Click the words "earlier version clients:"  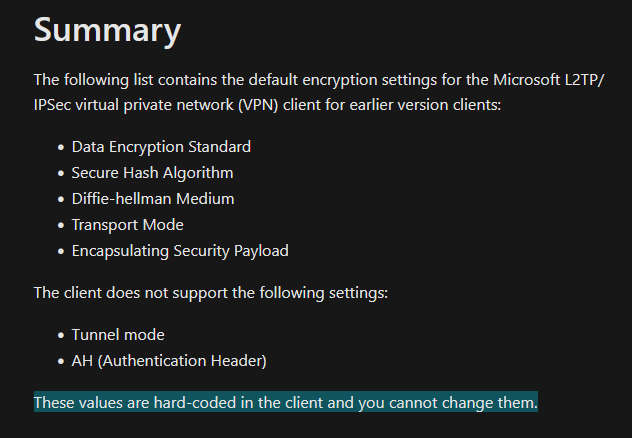(x=425, y=105)
